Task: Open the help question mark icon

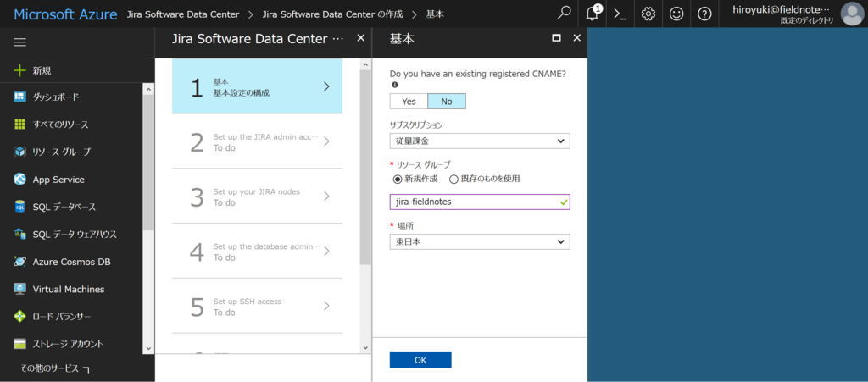Action: (x=704, y=14)
